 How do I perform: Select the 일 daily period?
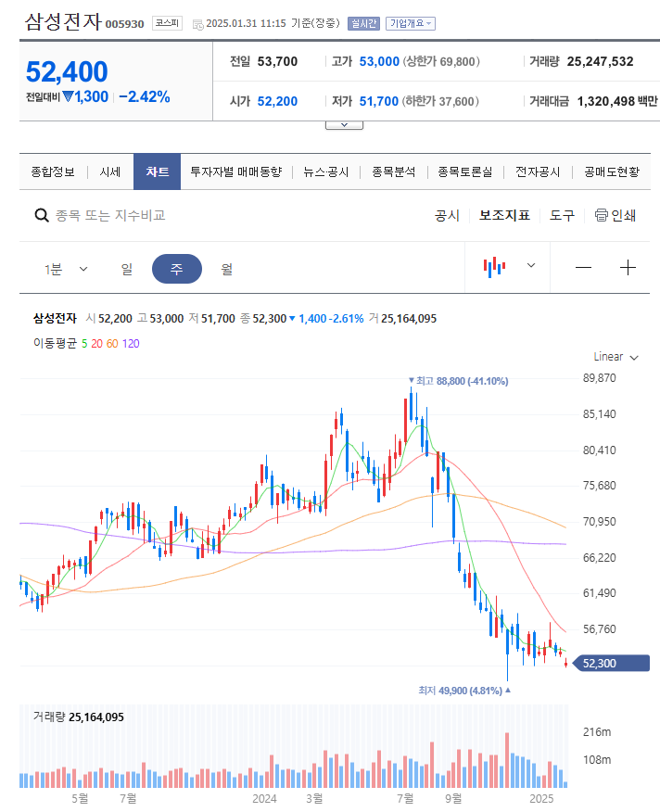(127, 269)
